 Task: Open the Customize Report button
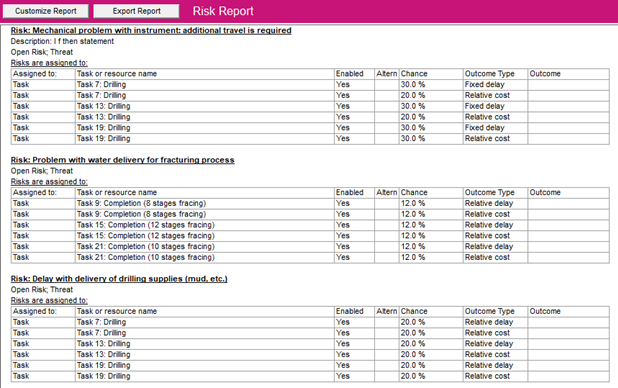point(46,11)
